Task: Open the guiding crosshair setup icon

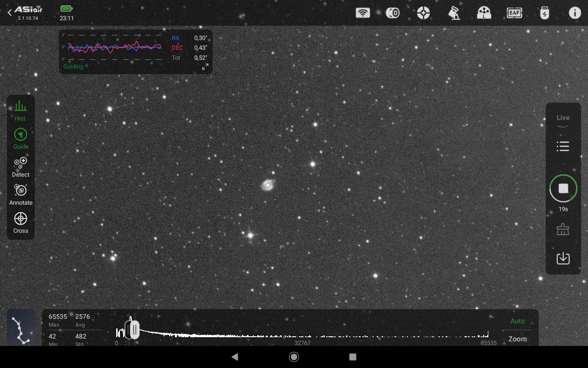Action: tap(423, 12)
